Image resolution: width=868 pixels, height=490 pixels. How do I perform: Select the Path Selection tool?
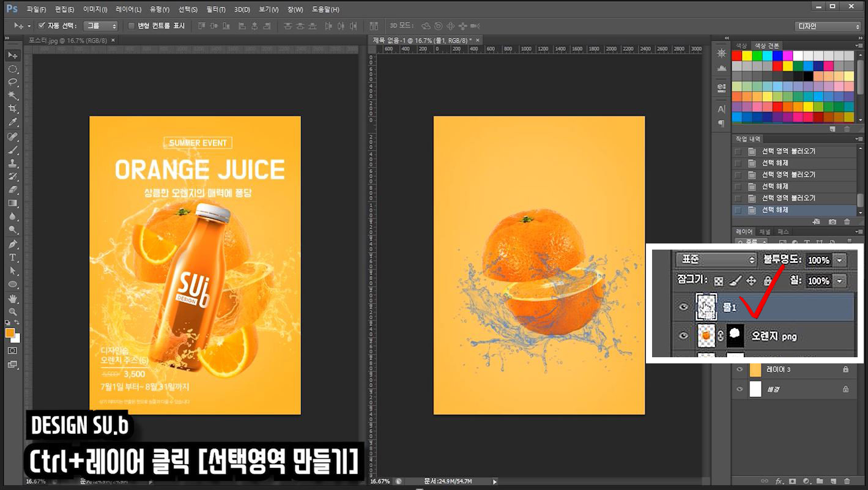point(12,271)
